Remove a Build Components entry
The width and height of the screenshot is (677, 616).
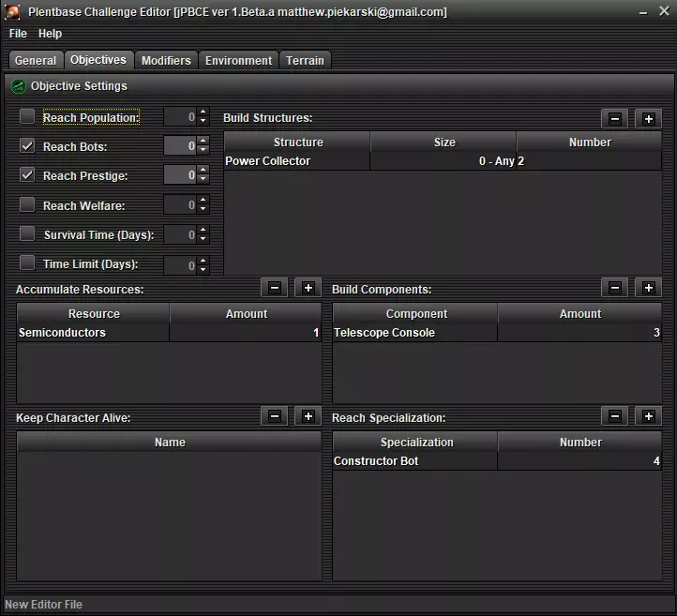[x=614, y=288]
